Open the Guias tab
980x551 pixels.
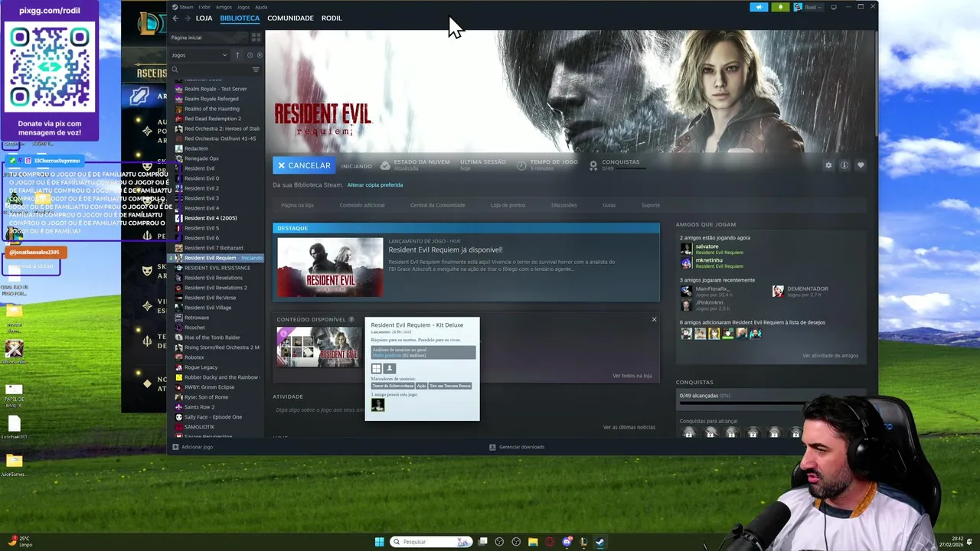609,205
